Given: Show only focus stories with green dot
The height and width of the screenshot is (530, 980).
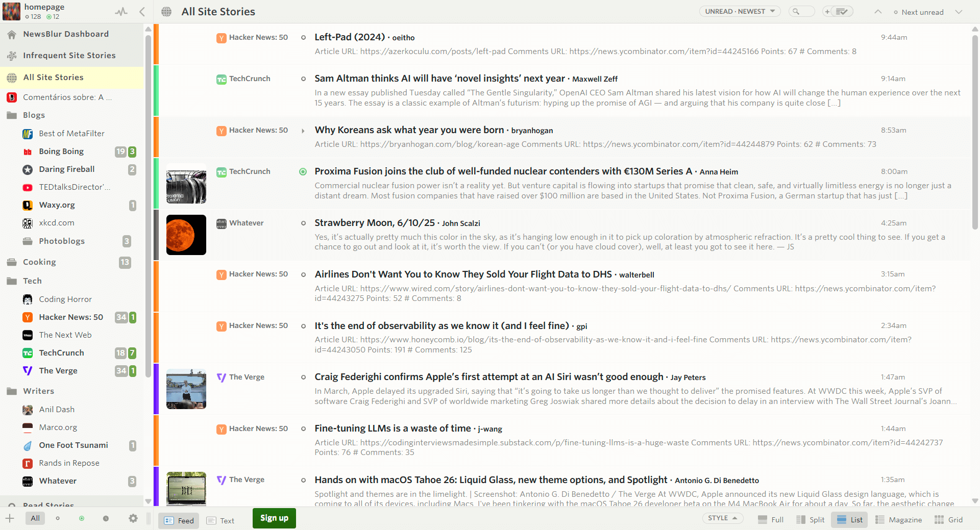Looking at the screenshot, I should (82, 518).
